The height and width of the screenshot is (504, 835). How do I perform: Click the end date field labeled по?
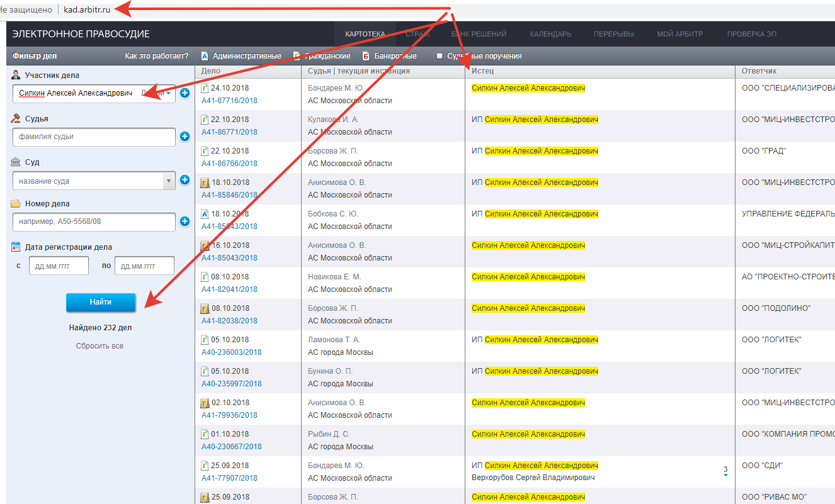click(x=144, y=266)
